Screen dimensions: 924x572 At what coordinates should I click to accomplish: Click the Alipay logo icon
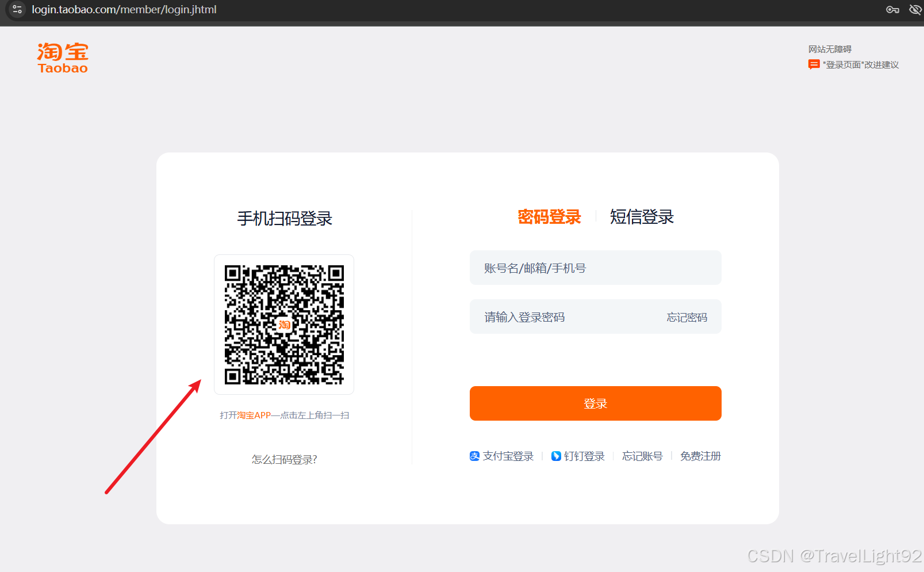pos(474,456)
